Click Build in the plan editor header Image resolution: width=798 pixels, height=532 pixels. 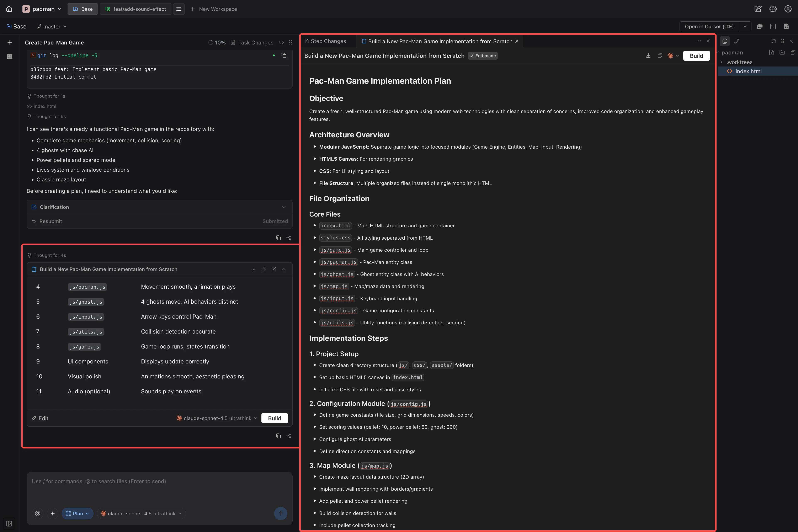pos(696,56)
